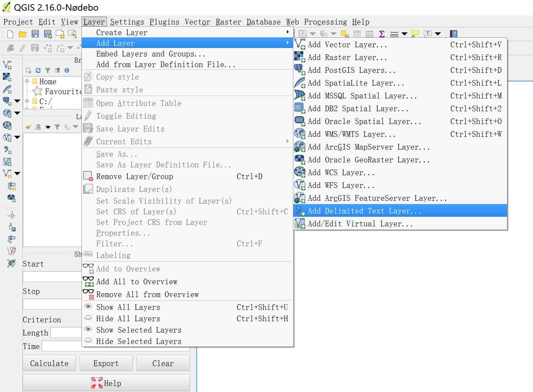Open dropdown arrow beside New Shapefile icon

[x=17, y=173]
